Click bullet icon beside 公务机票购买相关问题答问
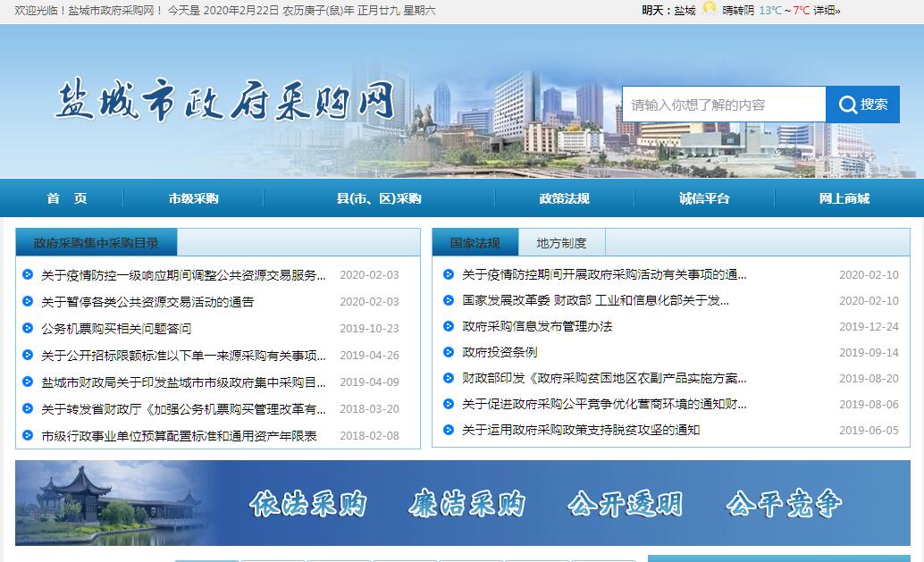Image resolution: width=924 pixels, height=562 pixels. (x=28, y=328)
